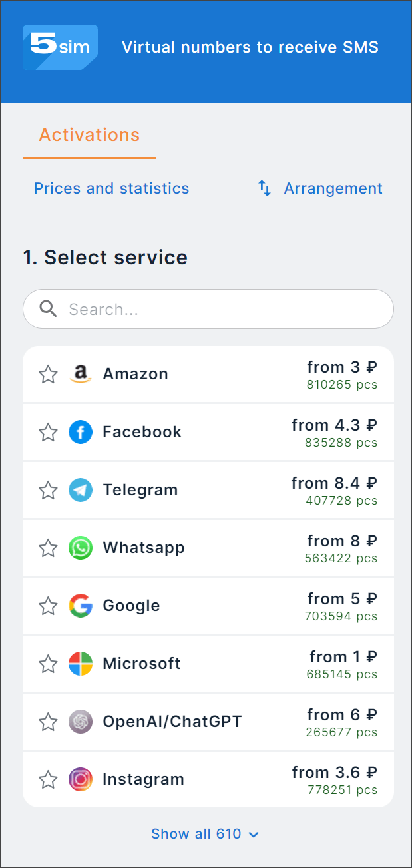The image size is (412, 868).
Task: Click the Microsoft logo icon
Action: pyautogui.click(x=81, y=664)
